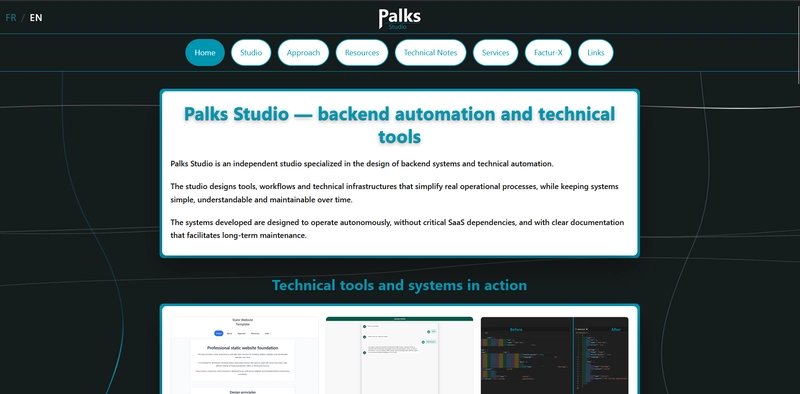The height and width of the screenshot is (394, 800).
Task: Open the Services page
Action: tap(495, 53)
